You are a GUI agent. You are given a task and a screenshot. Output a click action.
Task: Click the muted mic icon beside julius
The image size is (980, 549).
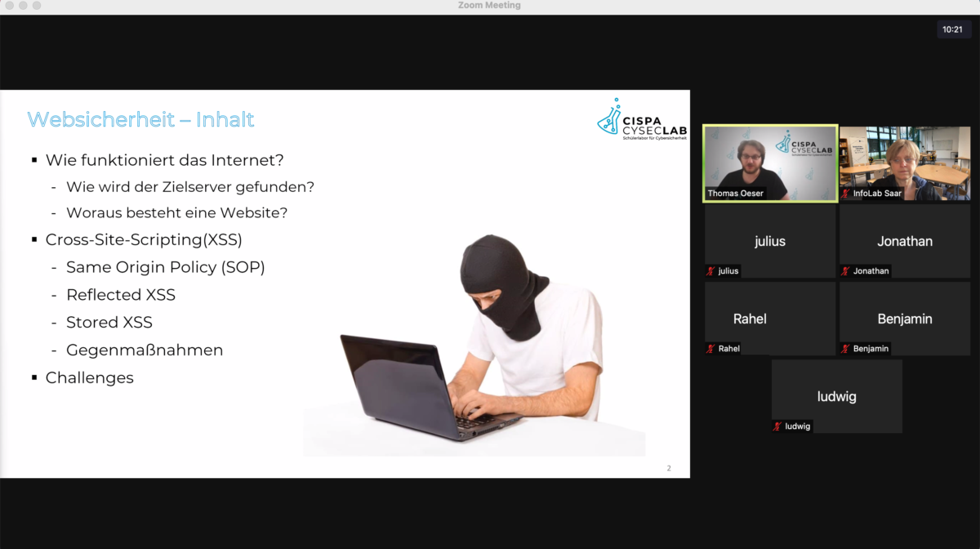(x=710, y=271)
